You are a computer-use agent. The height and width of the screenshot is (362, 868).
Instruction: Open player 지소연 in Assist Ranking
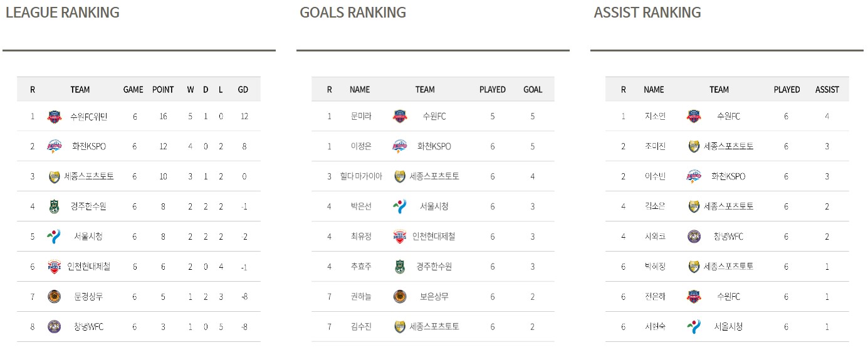pyautogui.click(x=655, y=116)
